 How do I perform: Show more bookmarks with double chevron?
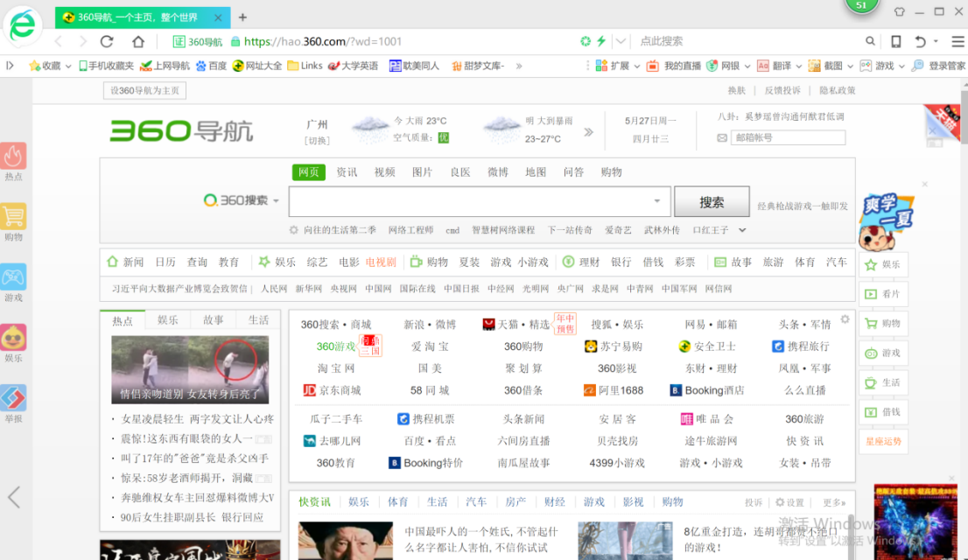pos(518,66)
